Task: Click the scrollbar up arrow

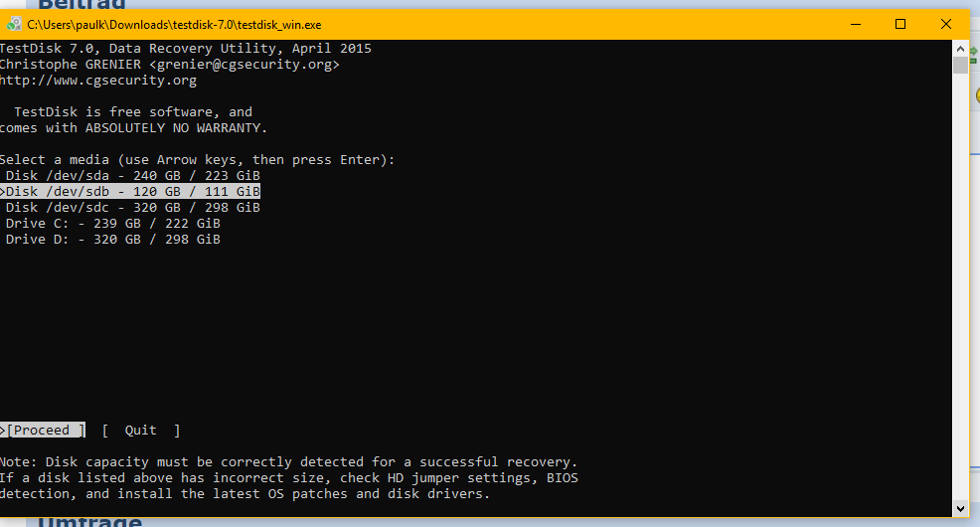Action: [961, 49]
